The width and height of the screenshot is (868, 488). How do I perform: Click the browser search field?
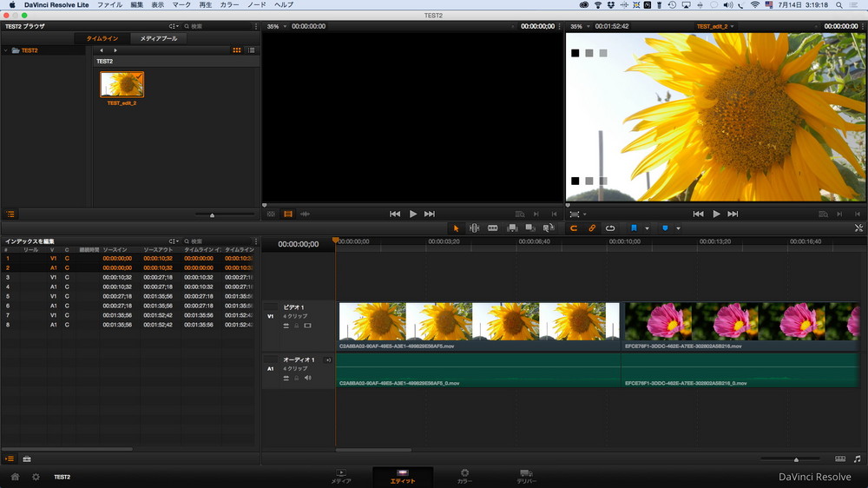point(218,26)
